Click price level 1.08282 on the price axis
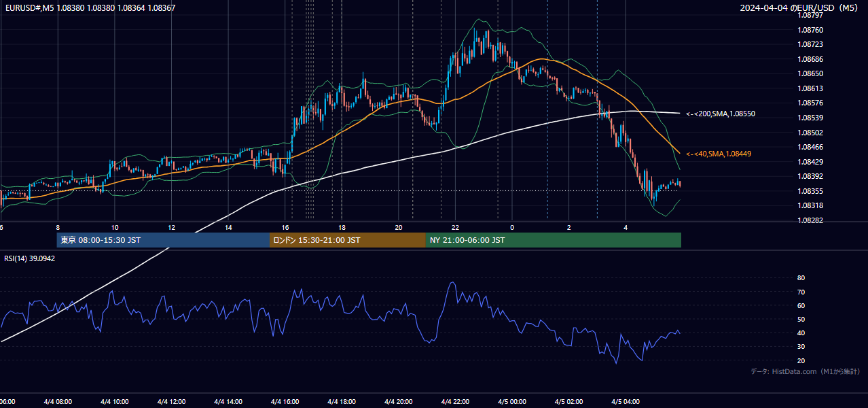 coord(810,220)
